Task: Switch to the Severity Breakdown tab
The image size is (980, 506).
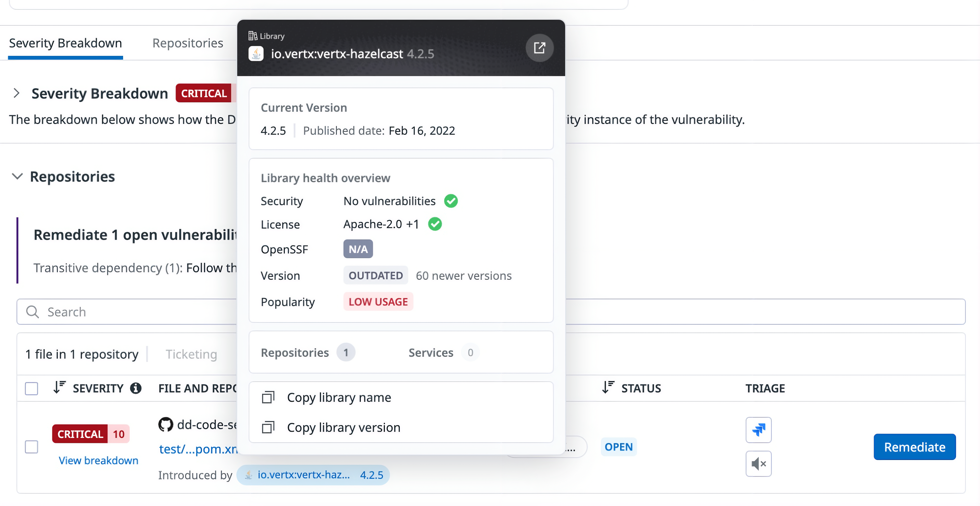Action: click(x=65, y=43)
